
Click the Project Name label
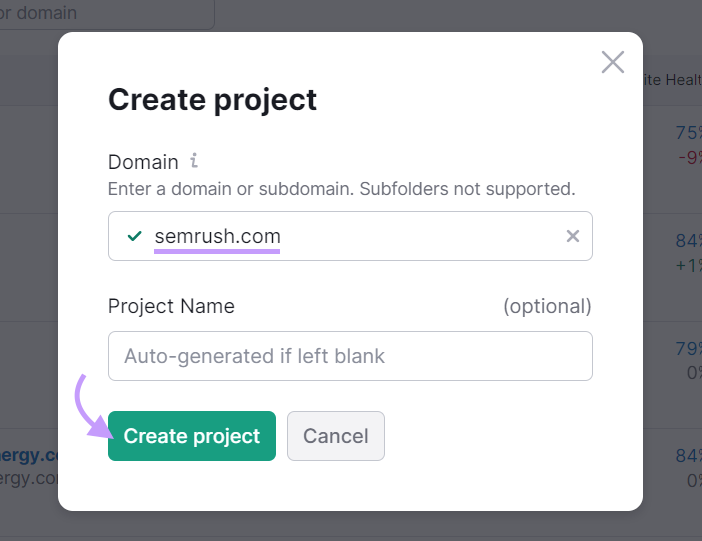(171, 306)
